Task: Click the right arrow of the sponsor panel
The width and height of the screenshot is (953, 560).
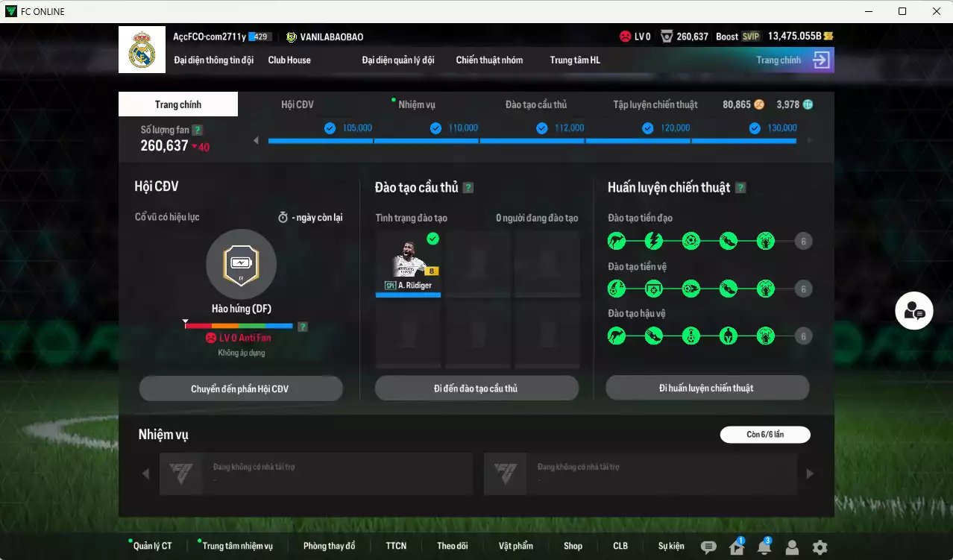Action: click(x=810, y=474)
